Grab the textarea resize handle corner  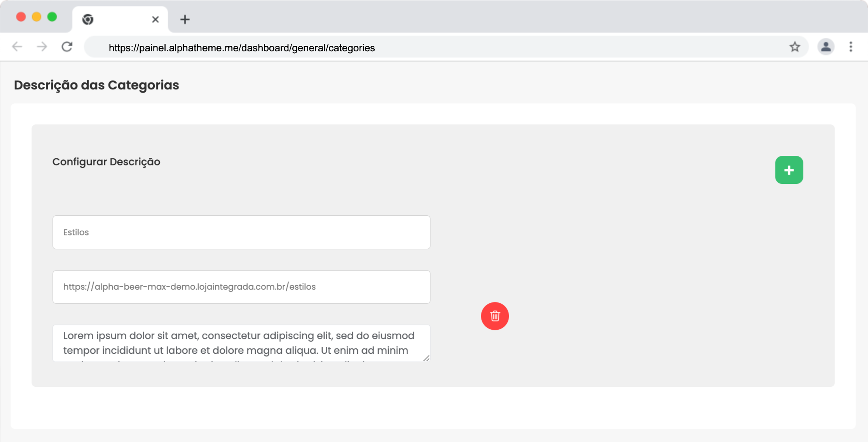coord(426,358)
